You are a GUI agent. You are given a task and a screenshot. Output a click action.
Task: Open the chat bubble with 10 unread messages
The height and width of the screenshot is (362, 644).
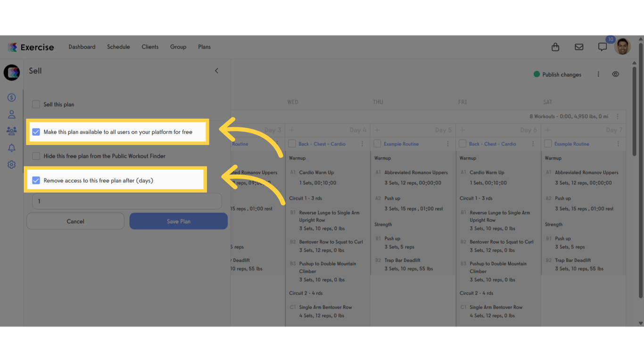pyautogui.click(x=602, y=47)
